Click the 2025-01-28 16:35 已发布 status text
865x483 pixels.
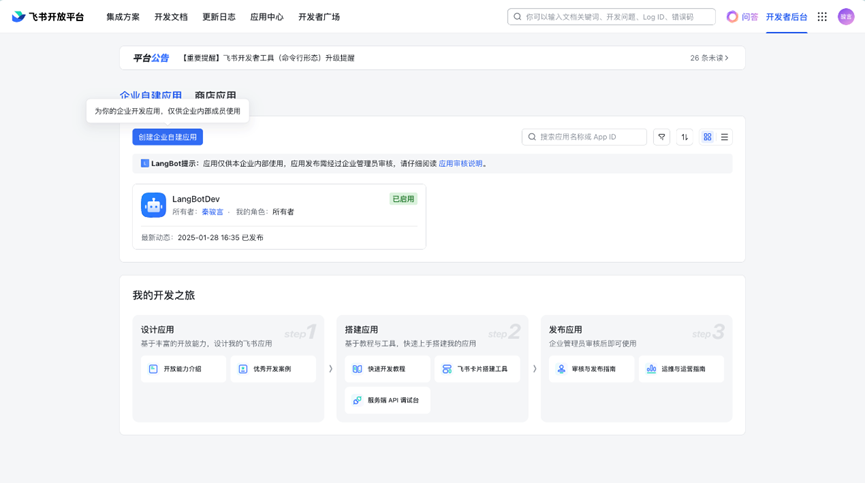220,238
